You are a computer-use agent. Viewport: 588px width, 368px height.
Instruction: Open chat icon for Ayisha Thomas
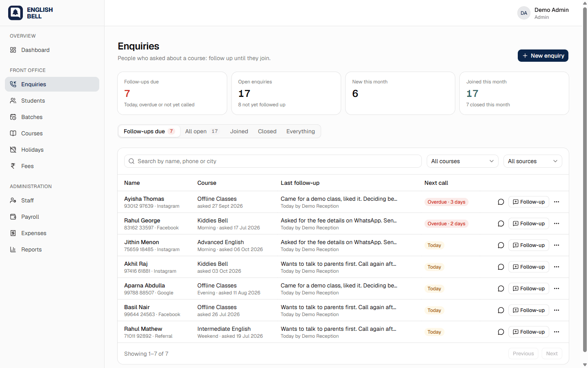[501, 202]
